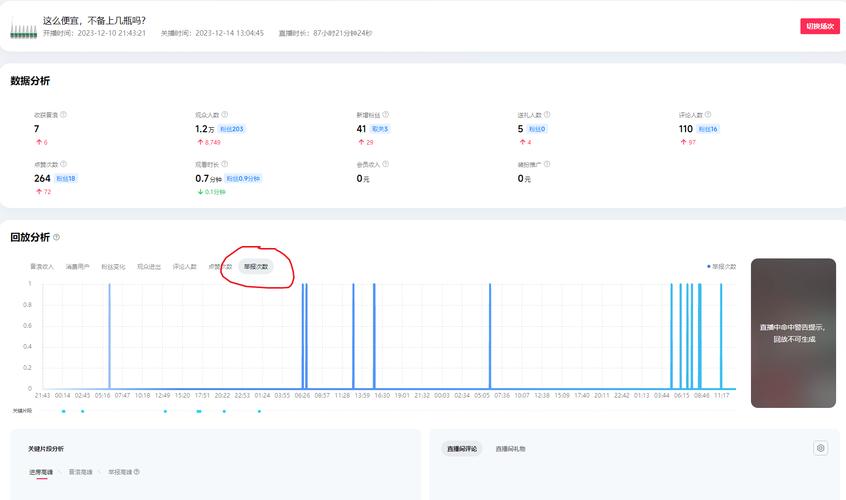Switch to 举报高峰 segment tab

(x=120, y=472)
